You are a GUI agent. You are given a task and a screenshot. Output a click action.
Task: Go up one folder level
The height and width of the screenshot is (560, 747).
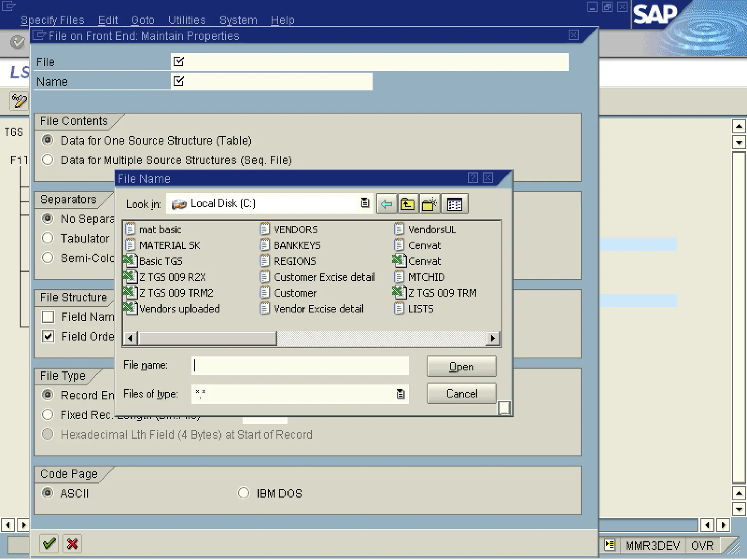coord(407,204)
